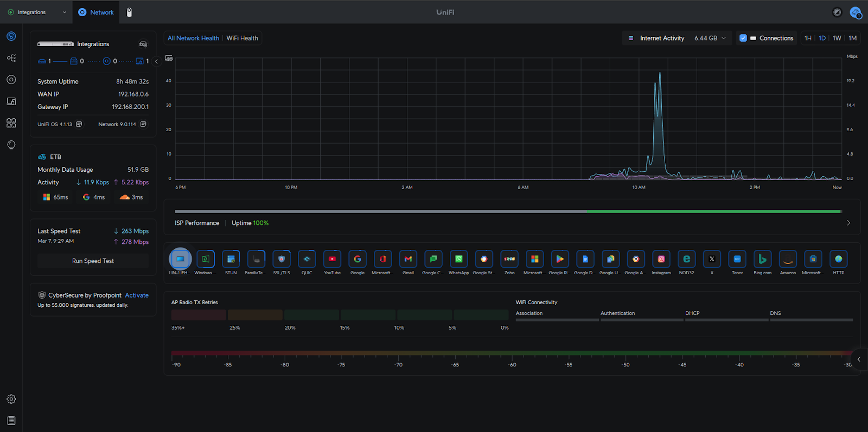Screen dimensions: 868x432
Task: Click the Instagram app icon
Action: click(661, 260)
